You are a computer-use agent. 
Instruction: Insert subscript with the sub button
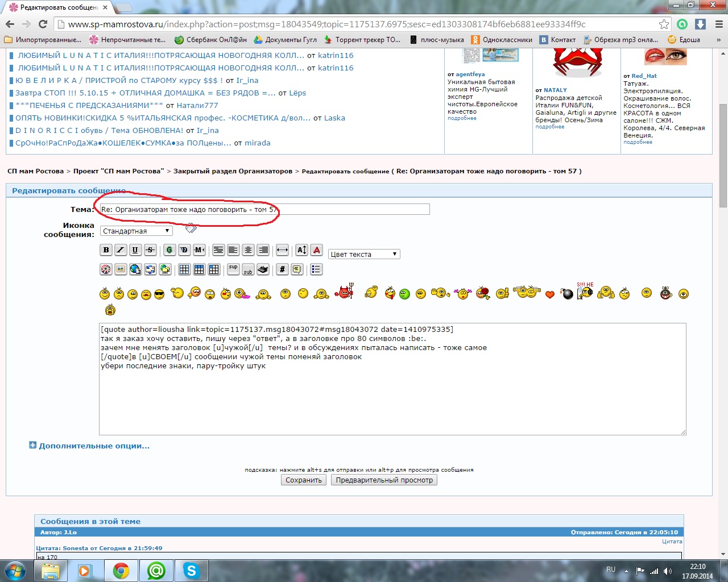[248, 269]
